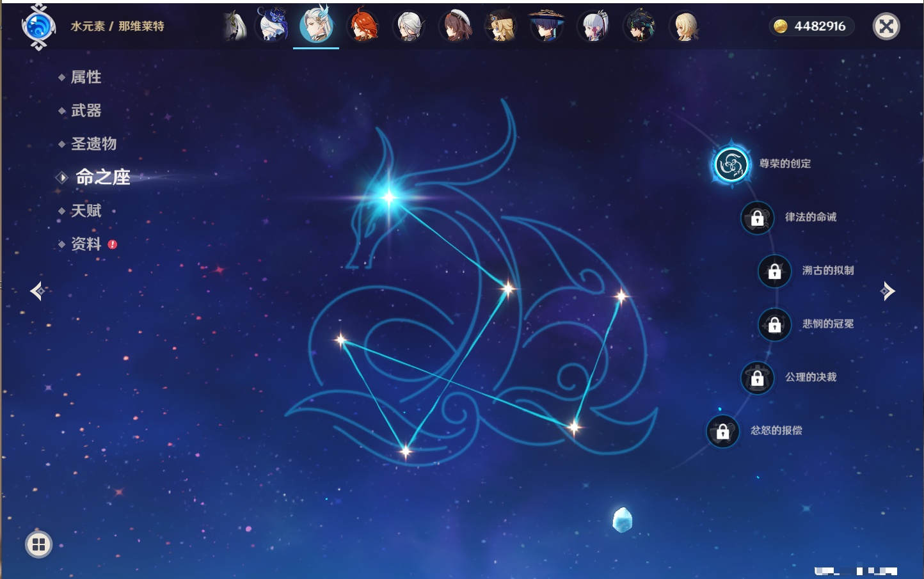Select the partly faded white-haired character portrait
This screenshot has height=579, width=924.
click(235, 26)
